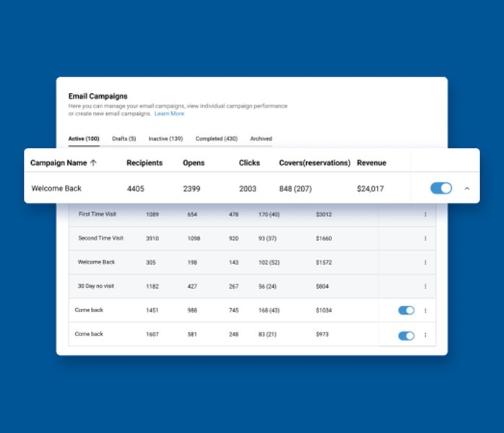Click the 93 (37) covers cell

(267, 238)
